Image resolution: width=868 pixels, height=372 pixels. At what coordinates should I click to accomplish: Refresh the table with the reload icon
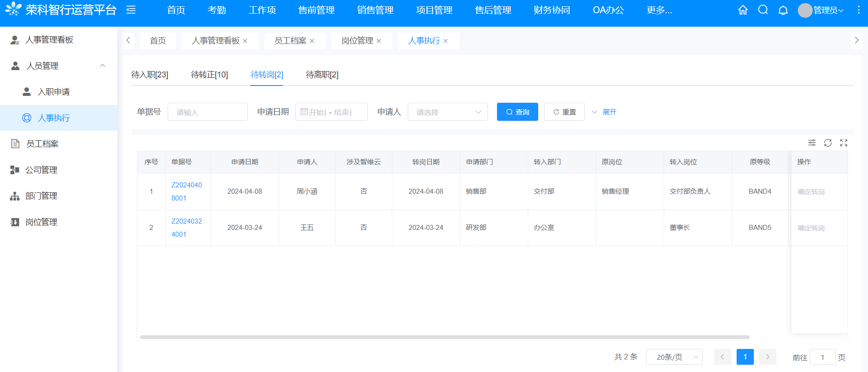tap(828, 143)
